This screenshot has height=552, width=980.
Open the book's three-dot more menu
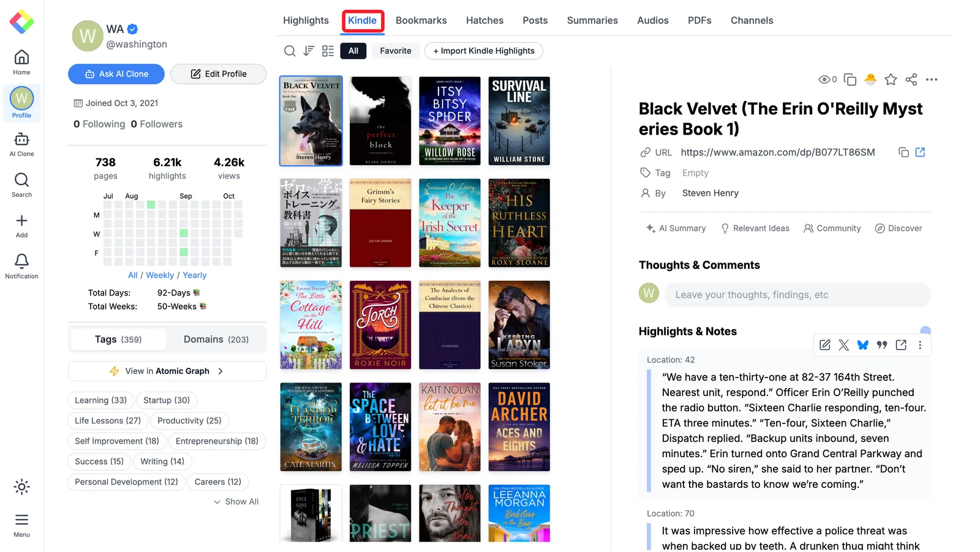(x=932, y=80)
